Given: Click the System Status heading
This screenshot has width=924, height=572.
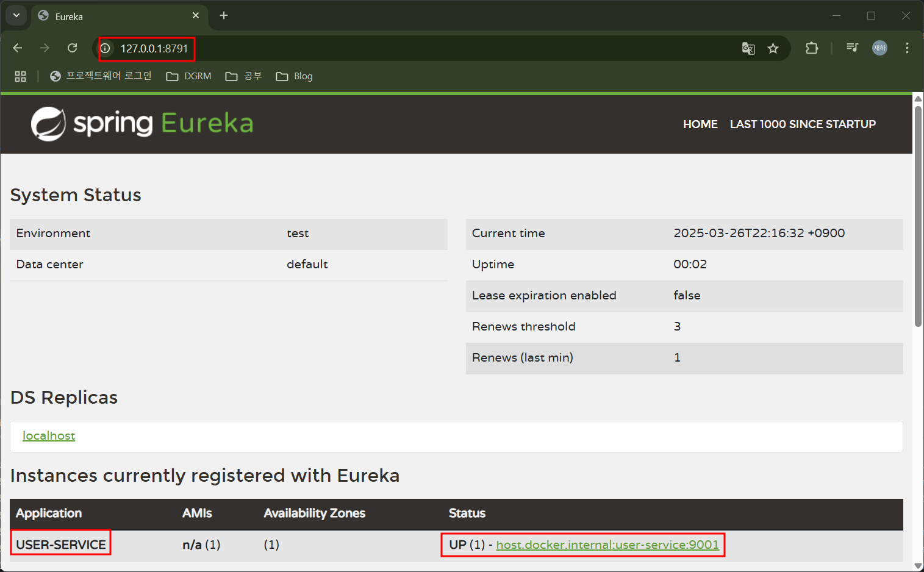Looking at the screenshot, I should [x=76, y=195].
